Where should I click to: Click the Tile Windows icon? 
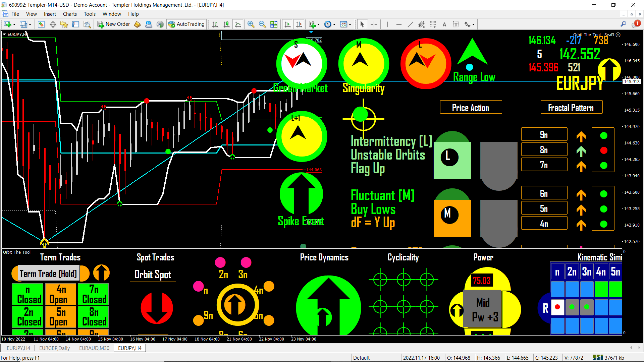click(274, 24)
